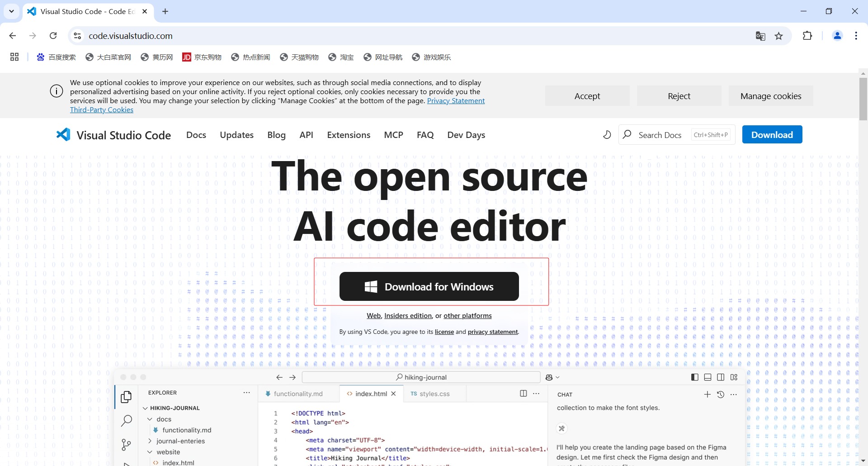Screen dimensions: 868x466
Task: Click the tools icon in chat panel
Action: (562, 428)
